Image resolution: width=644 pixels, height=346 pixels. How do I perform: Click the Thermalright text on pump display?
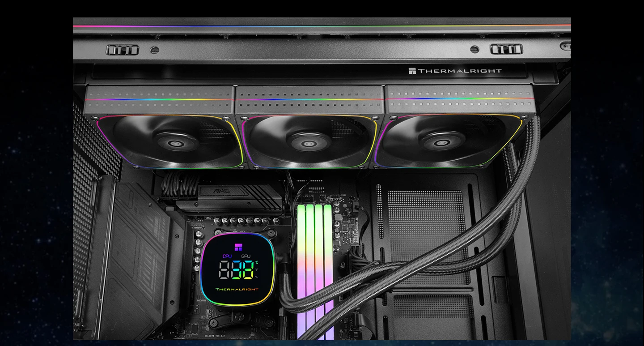[237, 289]
